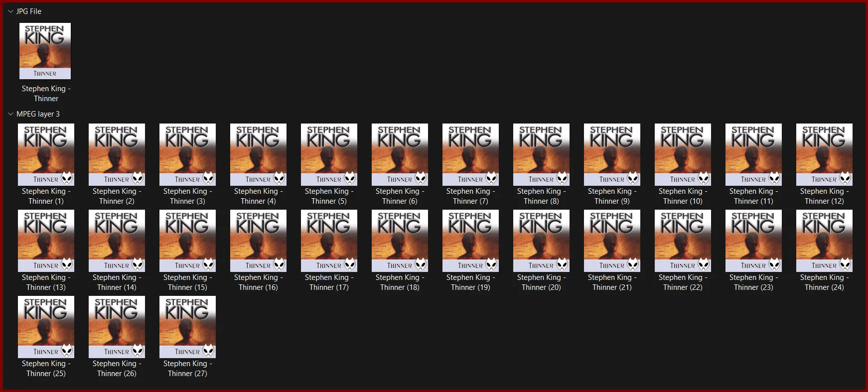
Task: Click the file name "Stephen King - Thinner (24)"
Action: point(824,282)
